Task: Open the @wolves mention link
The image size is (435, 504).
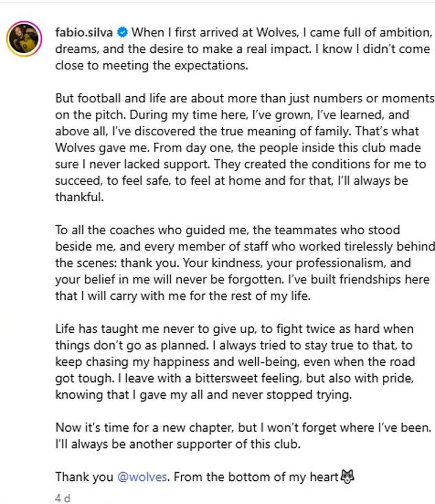Action: tap(142, 477)
